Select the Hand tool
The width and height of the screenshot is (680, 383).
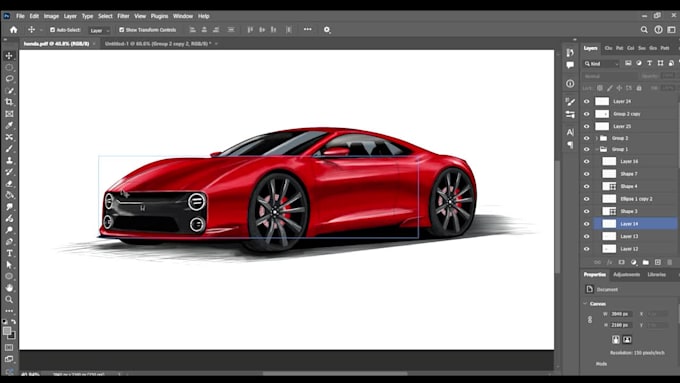coord(9,288)
